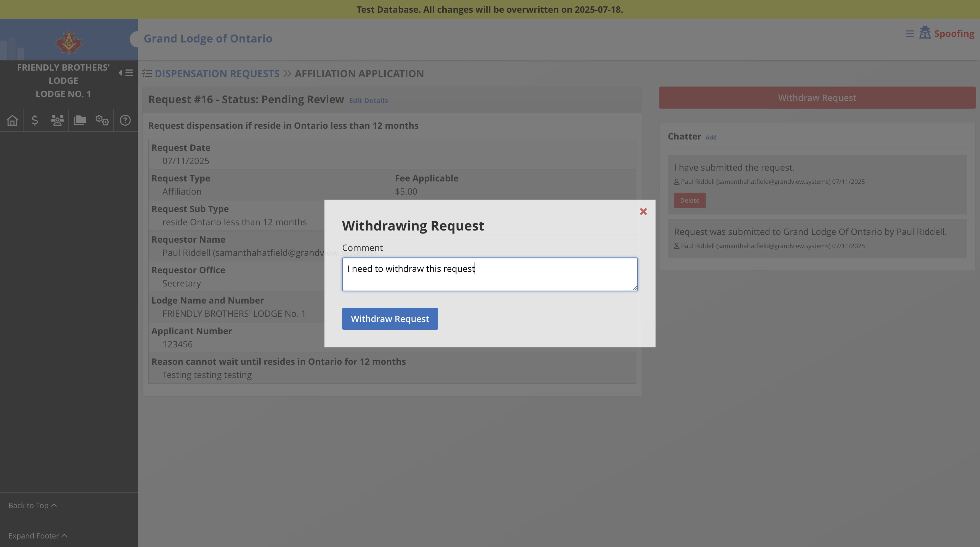The image size is (980, 547).
Task: Click the Grand Lodge of Ontario title
Action: click(x=208, y=39)
